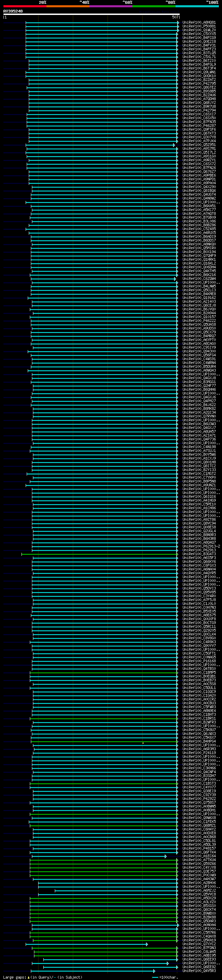Select the UniRef100_Q9FSF6 label
This screenshot has height=980, width=222.
click(199, 129)
